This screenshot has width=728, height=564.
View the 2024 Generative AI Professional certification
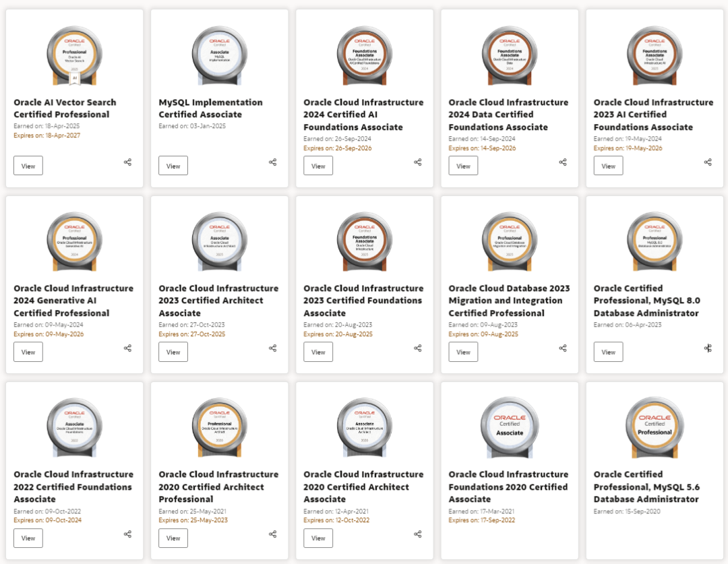(x=28, y=352)
